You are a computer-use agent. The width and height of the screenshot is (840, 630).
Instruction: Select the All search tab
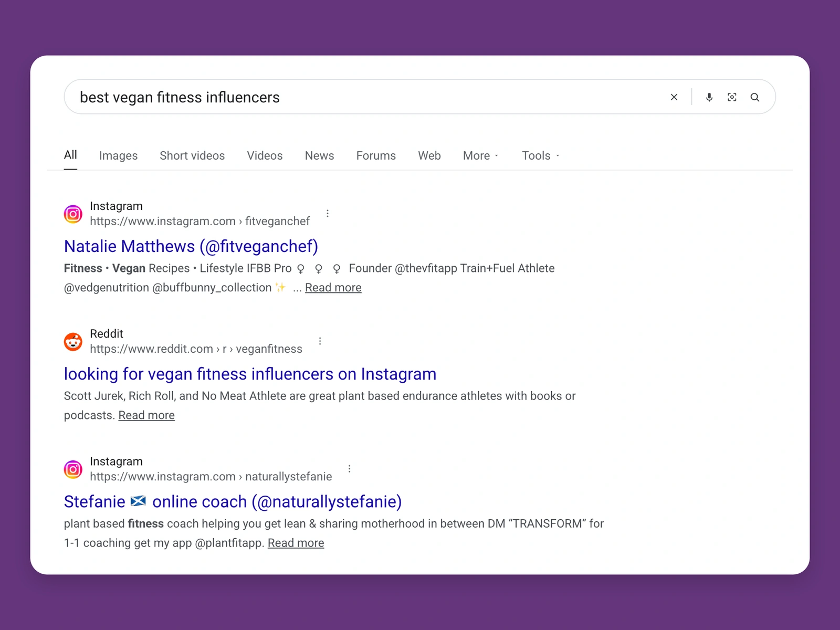pyautogui.click(x=70, y=155)
